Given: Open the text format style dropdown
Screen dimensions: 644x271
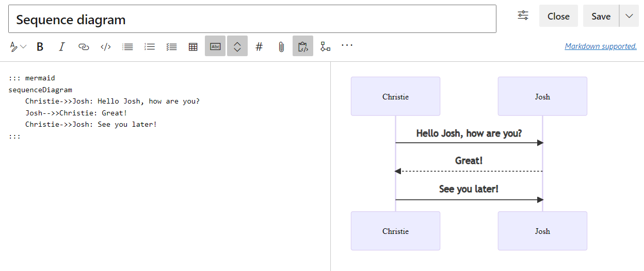Looking at the screenshot, I should (18, 46).
